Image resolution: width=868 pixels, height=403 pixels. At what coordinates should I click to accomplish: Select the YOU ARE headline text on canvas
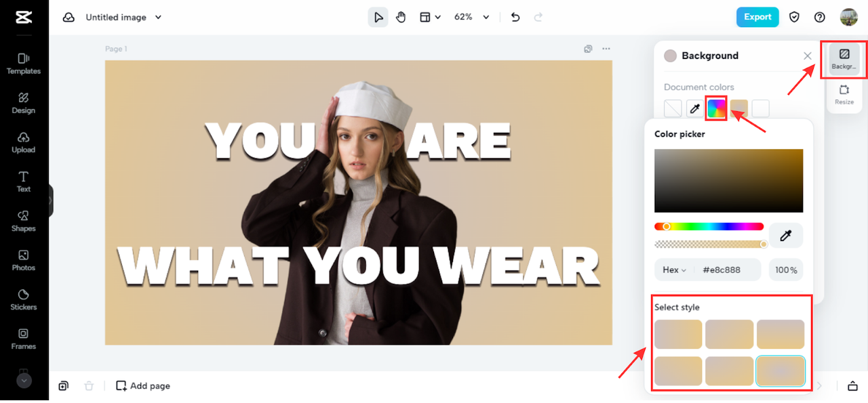point(357,142)
